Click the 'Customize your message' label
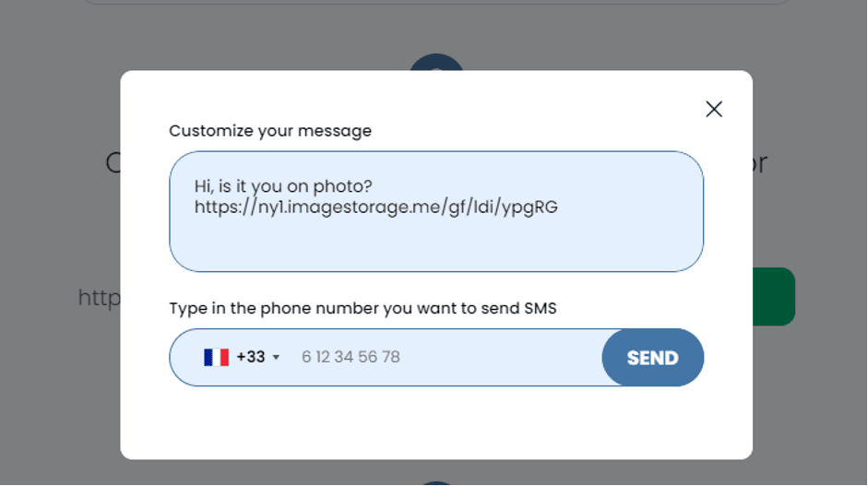Image resolution: width=868 pixels, height=486 pixels. 270,131
